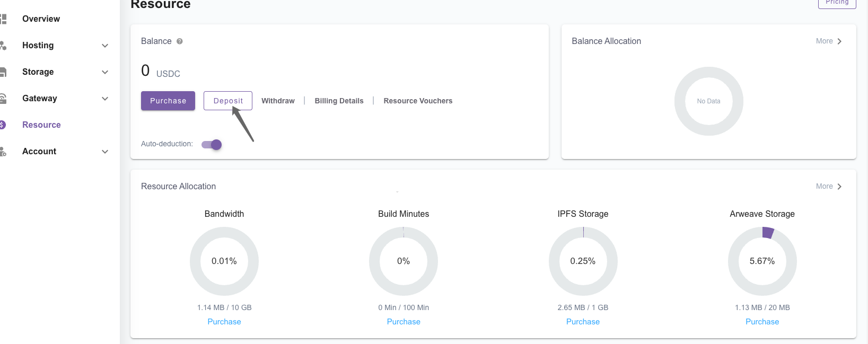Go to Overview in sidebar
The width and height of the screenshot is (868, 344).
[x=41, y=19]
